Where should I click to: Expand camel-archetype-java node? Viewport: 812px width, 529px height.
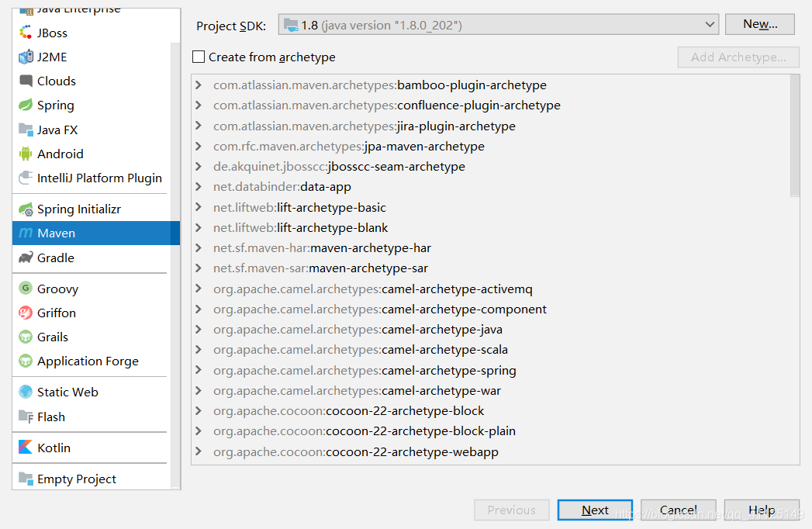click(199, 329)
